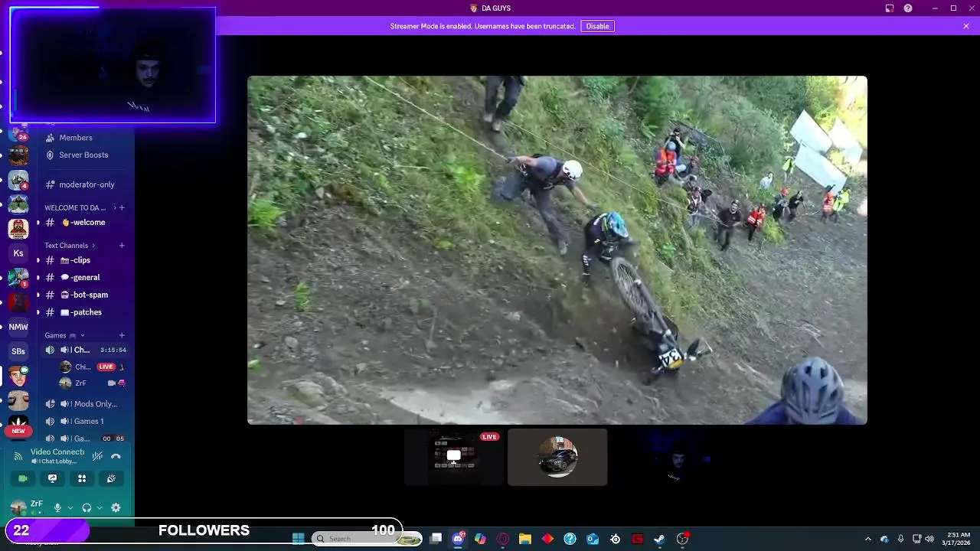Image resolution: width=980 pixels, height=551 pixels.
Task: Toggle noise suppression in voice panel
Action: point(97,456)
